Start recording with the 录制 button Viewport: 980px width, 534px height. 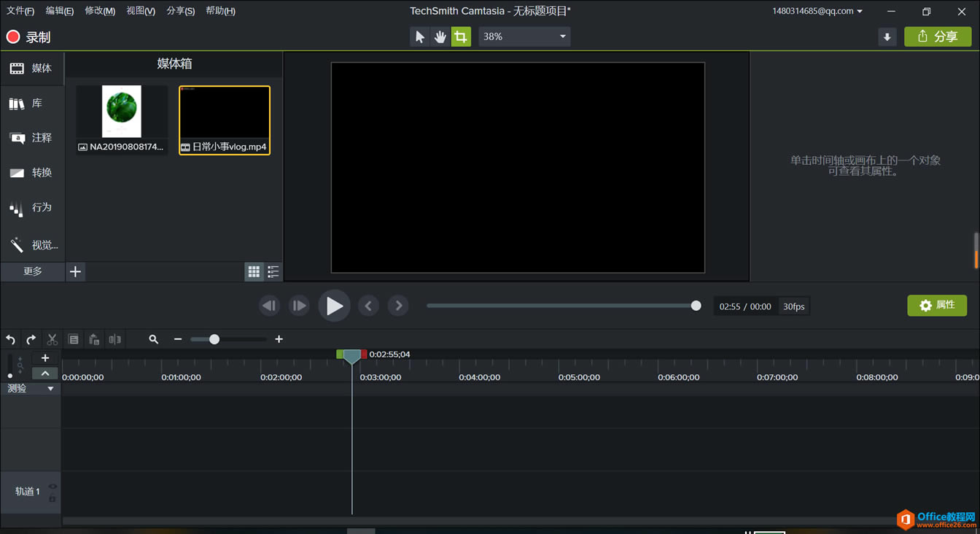pyautogui.click(x=28, y=37)
